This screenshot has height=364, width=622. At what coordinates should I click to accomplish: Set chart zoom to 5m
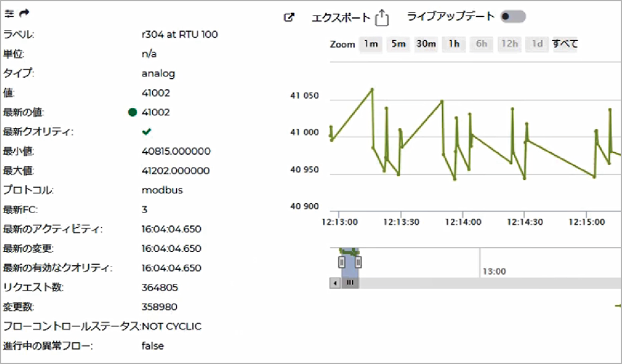(x=398, y=44)
